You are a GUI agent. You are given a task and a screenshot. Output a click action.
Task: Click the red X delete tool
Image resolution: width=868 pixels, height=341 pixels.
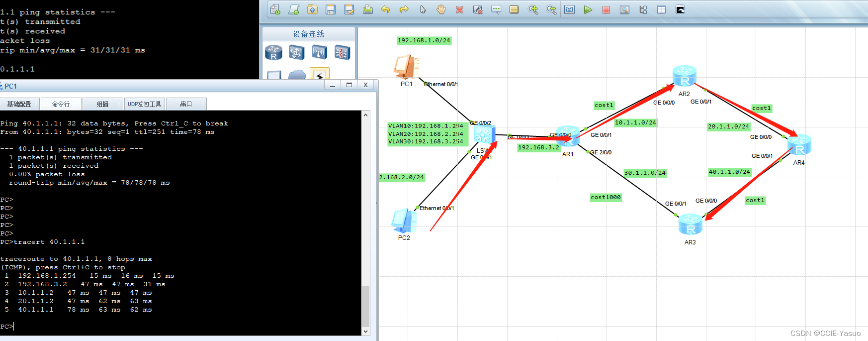pyautogui.click(x=459, y=9)
